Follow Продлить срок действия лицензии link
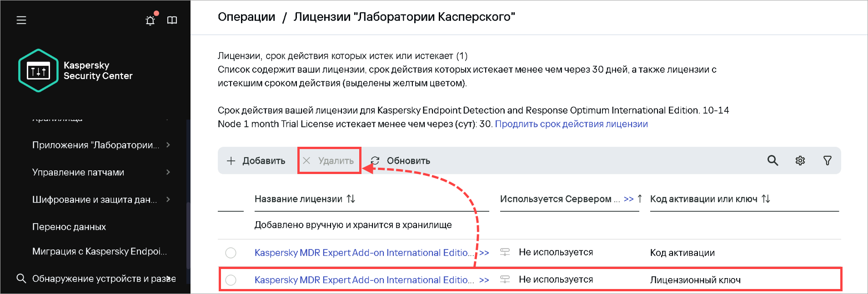Viewport: 868px width, 294px height. tap(571, 124)
